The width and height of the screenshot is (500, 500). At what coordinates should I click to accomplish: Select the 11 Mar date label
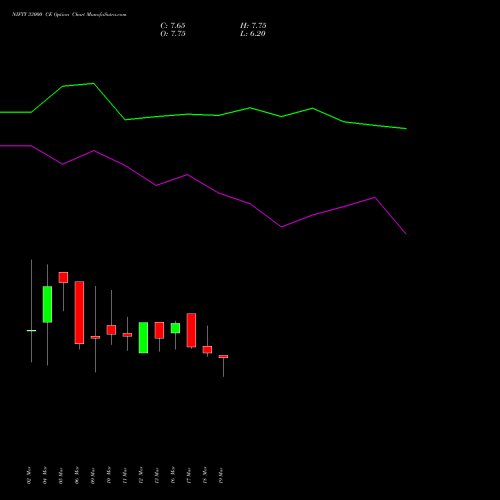pyautogui.click(x=125, y=475)
